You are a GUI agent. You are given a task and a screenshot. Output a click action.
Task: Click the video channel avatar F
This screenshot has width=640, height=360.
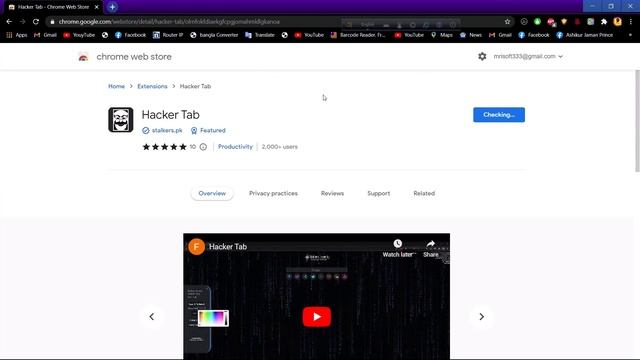tap(196, 247)
